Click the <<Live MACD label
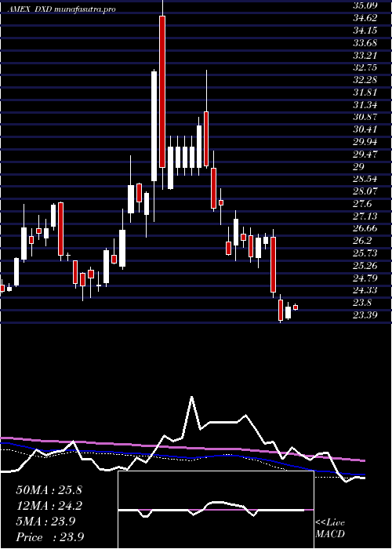 pyautogui.click(x=330, y=529)
